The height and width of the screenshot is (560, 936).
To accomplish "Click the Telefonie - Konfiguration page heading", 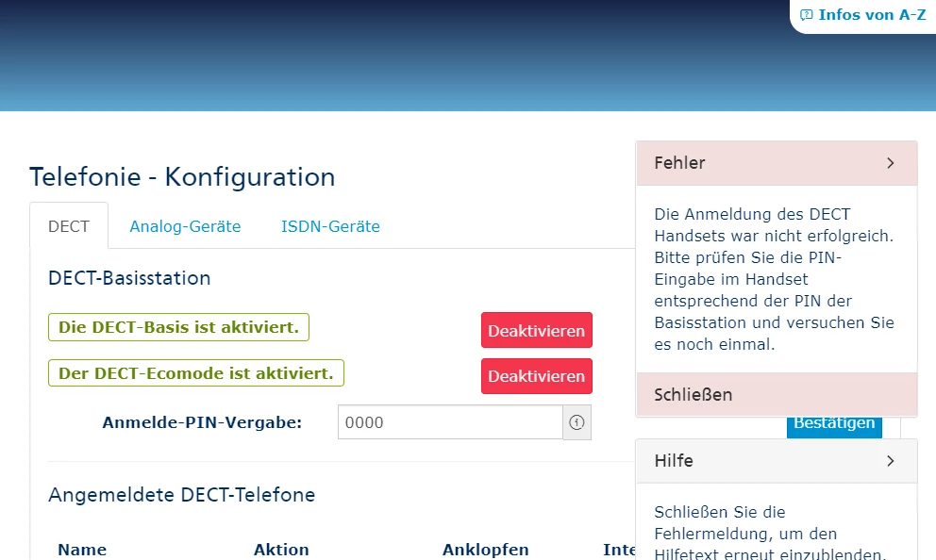I will (182, 176).
